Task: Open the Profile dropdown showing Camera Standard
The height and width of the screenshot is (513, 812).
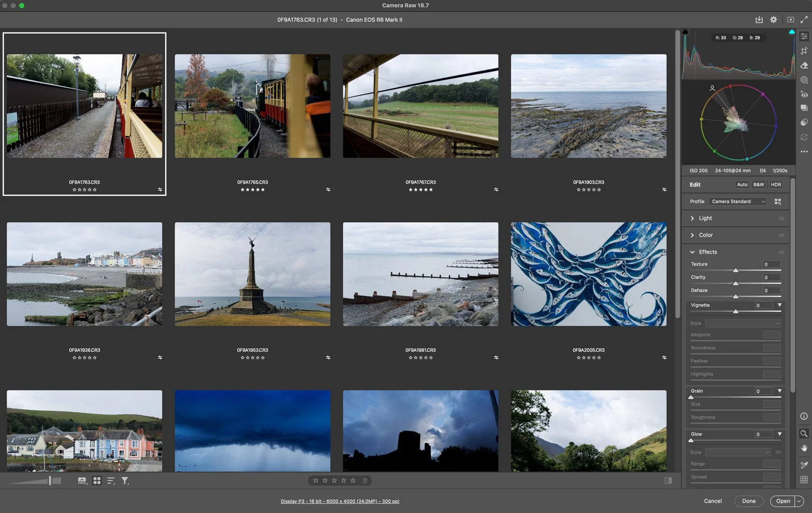Action: [738, 202]
